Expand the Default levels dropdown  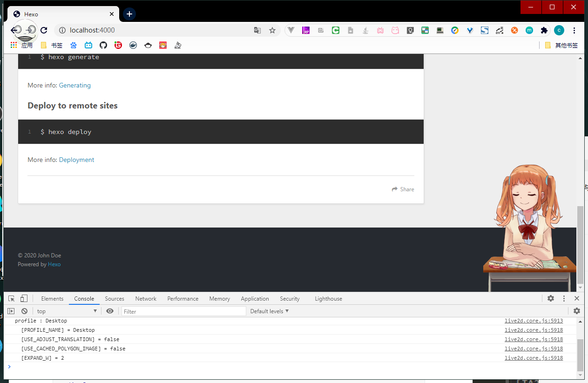[x=270, y=311]
